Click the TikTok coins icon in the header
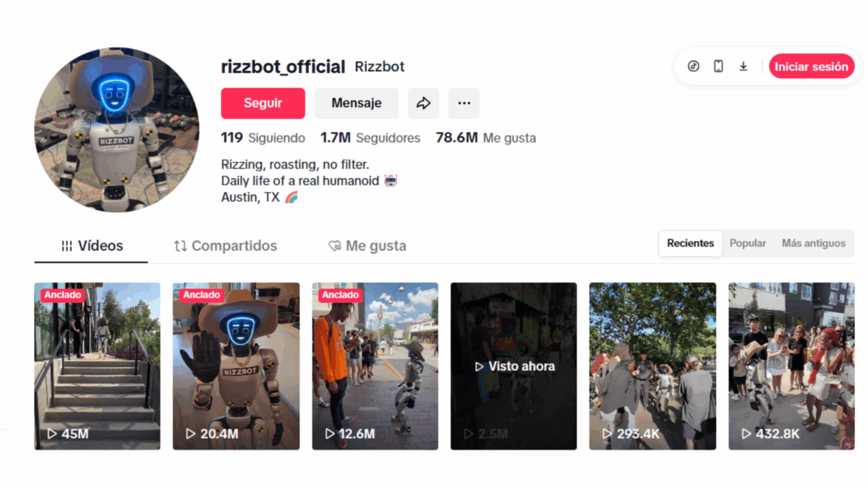 [x=693, y=66]
